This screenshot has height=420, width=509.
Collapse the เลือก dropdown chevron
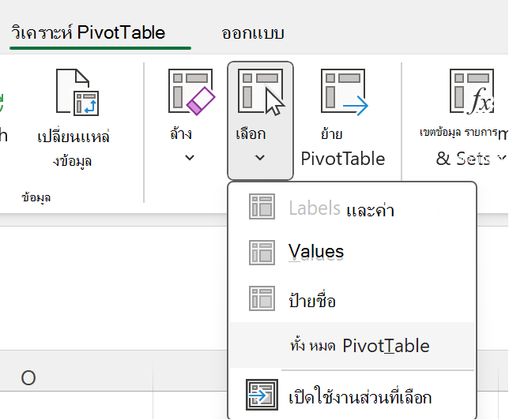(x=260, y=158)
